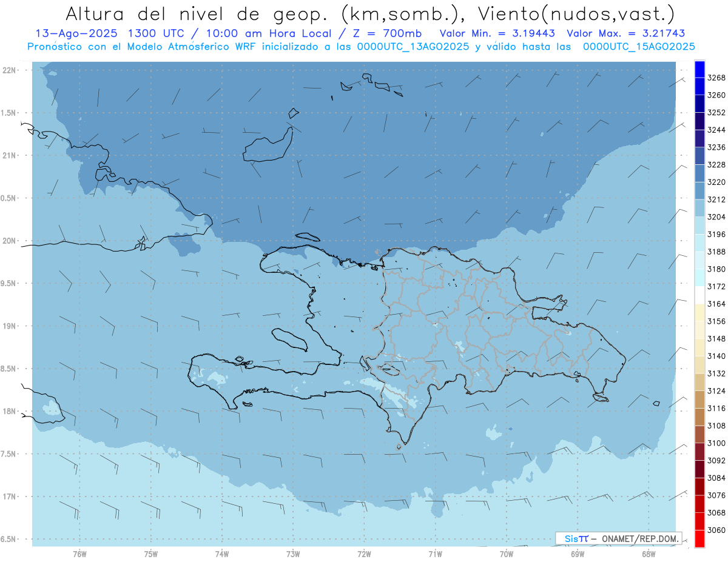Click the legend value 3164
Screen dimensions: 728x562
point(716,304)
